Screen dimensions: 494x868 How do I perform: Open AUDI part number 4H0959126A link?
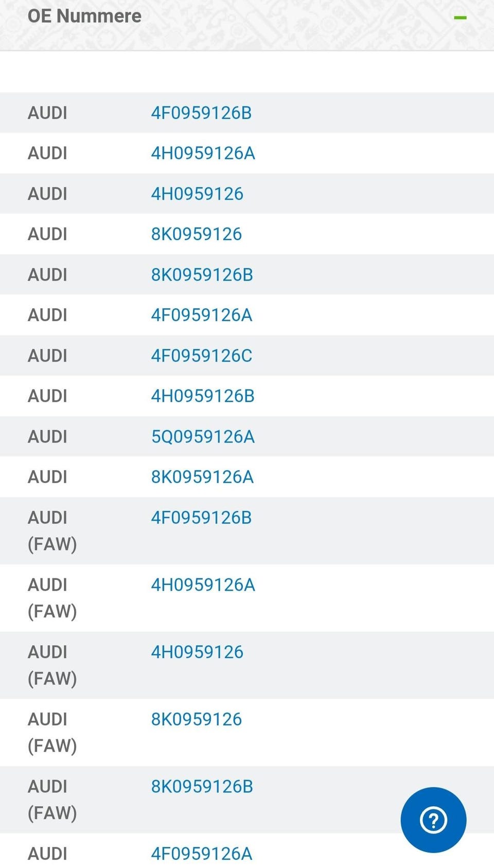[203, 153]
